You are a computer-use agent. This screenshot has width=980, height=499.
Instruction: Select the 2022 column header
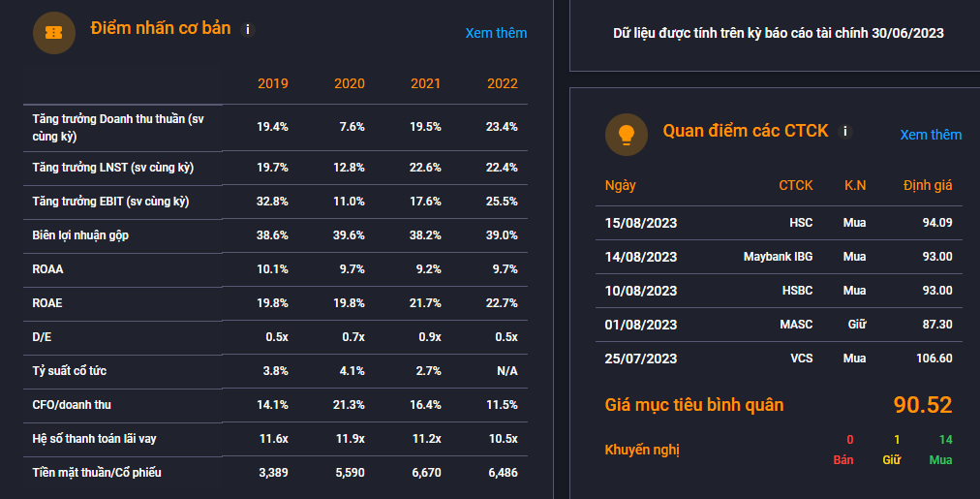coord(503,83)
